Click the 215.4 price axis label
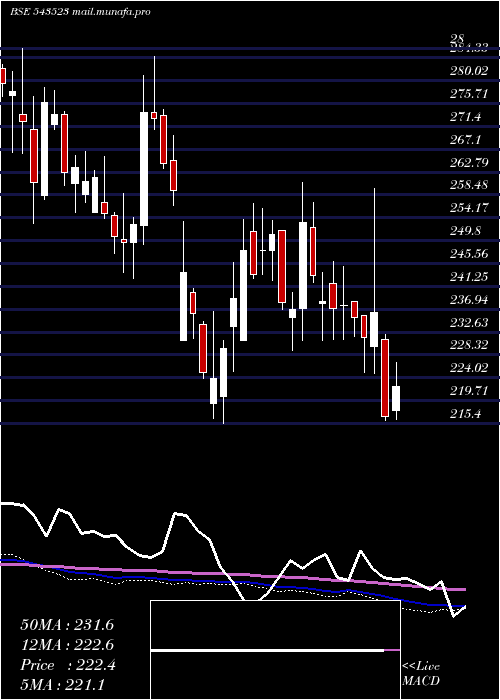The height and width of the screenshot is (700, 500). pos(466,414)
